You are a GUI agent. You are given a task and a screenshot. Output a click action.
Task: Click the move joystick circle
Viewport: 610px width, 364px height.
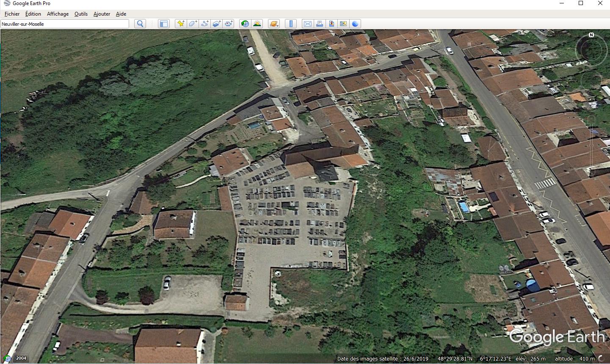(x=591, y=80)
